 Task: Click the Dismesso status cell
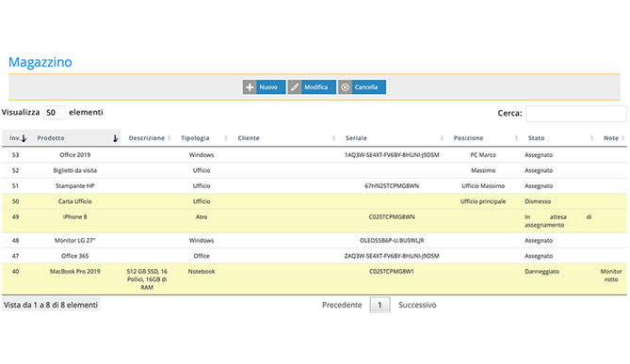(538, 201)
